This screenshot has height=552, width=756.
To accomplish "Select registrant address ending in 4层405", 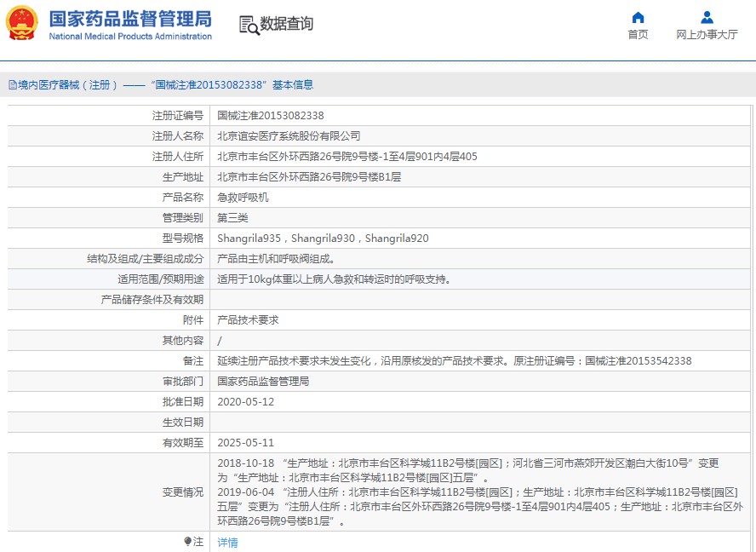I will point(347,157).
